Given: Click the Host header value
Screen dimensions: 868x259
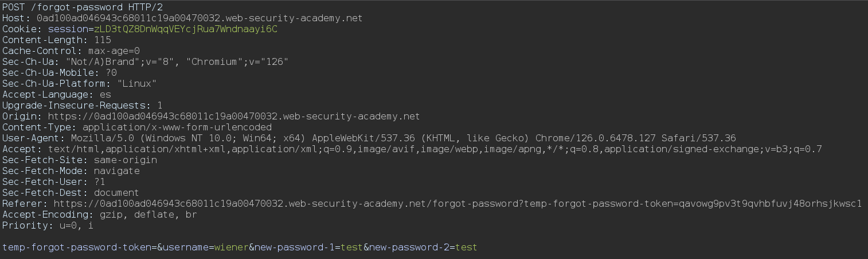Looking at the screenshot, I should [199, 18].
